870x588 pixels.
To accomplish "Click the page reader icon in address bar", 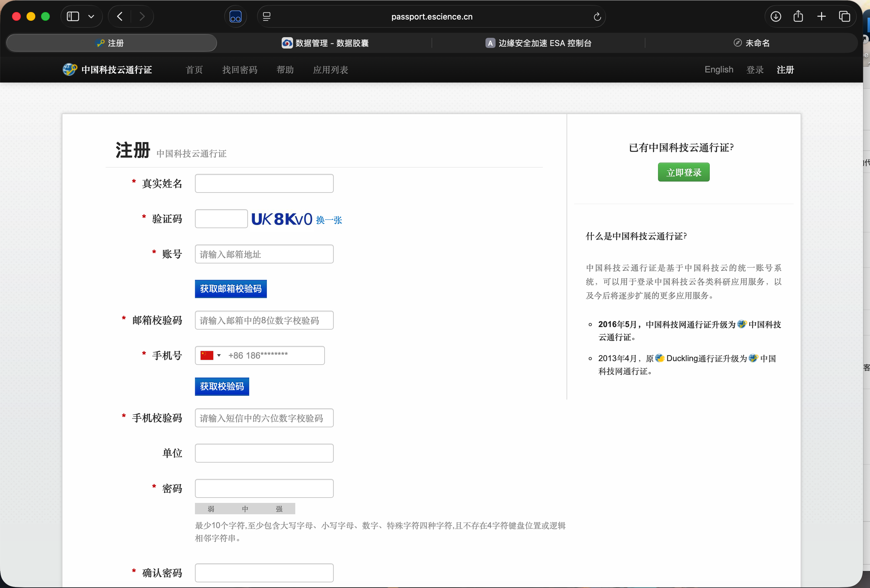I will [267, 16].
